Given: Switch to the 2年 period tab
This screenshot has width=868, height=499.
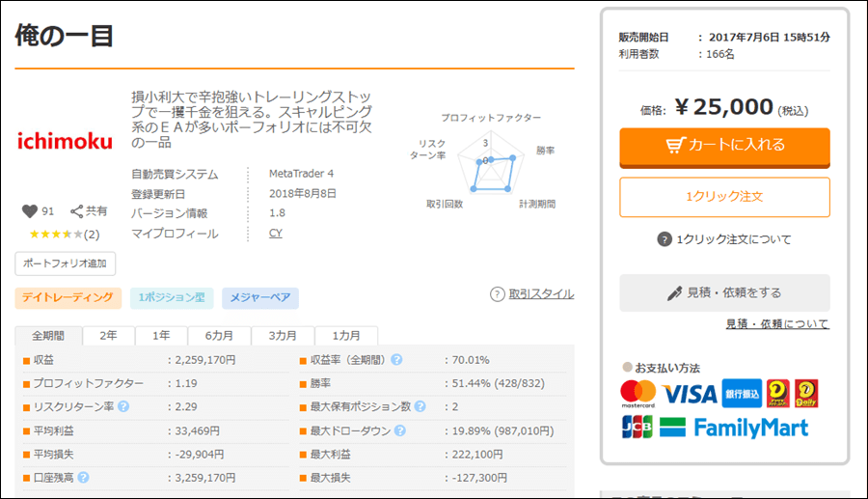Looking at the screenshot, I should 109,336.
